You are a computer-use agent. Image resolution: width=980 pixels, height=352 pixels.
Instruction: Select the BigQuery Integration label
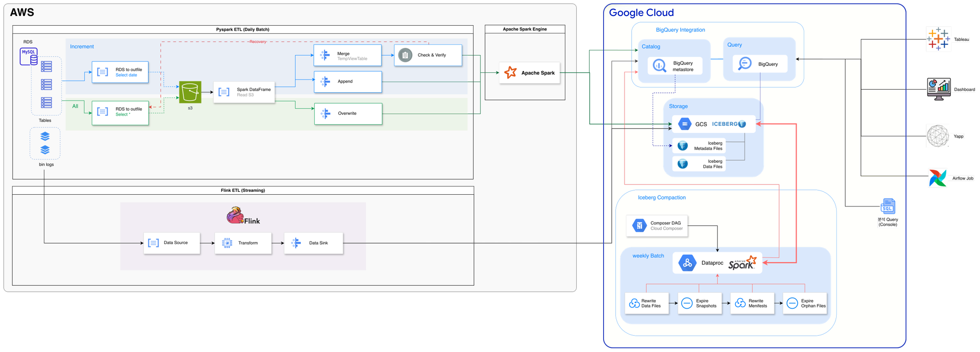point(681,30)
